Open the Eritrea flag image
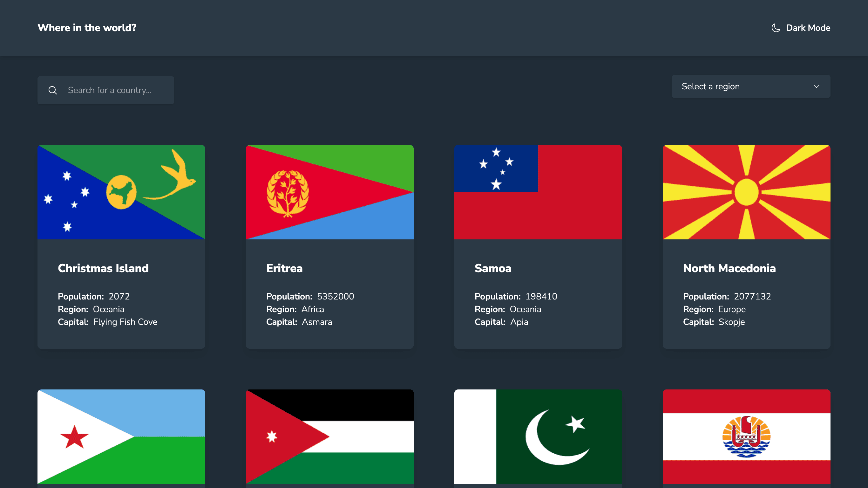Image resolution: width=868 pixels, height=488 pixels. pyautogui.click(x=329, y=192)
